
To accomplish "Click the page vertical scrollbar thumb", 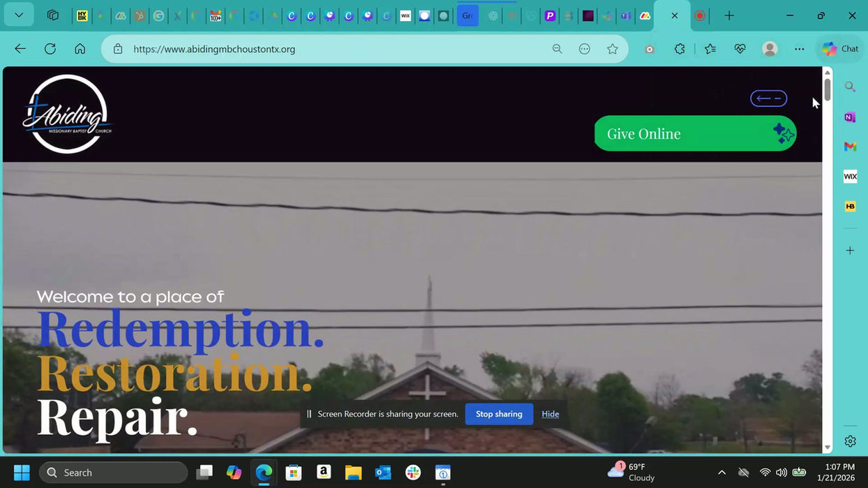I will pos(828,89).
